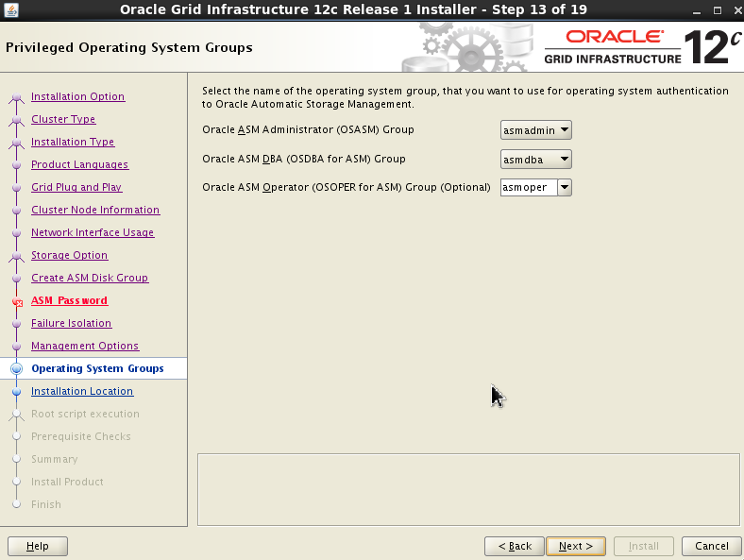Open Cluster Node Information step

coord(95,210)
